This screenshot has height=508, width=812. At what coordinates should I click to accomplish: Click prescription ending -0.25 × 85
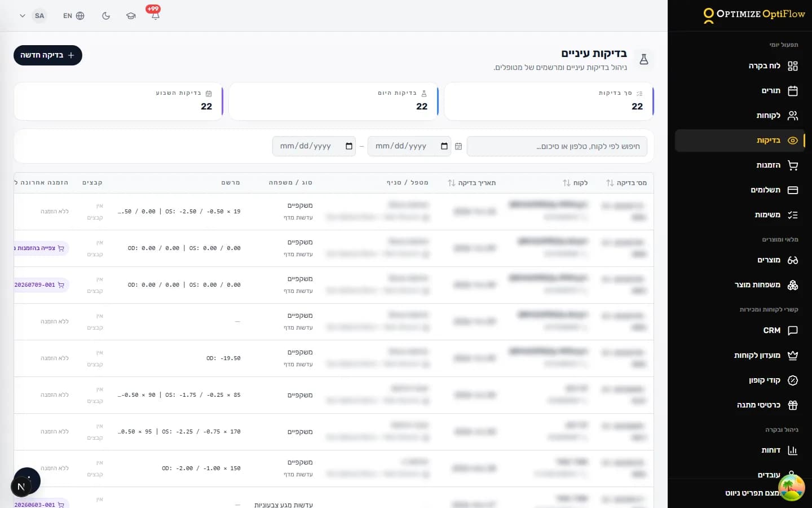(179, 395)
